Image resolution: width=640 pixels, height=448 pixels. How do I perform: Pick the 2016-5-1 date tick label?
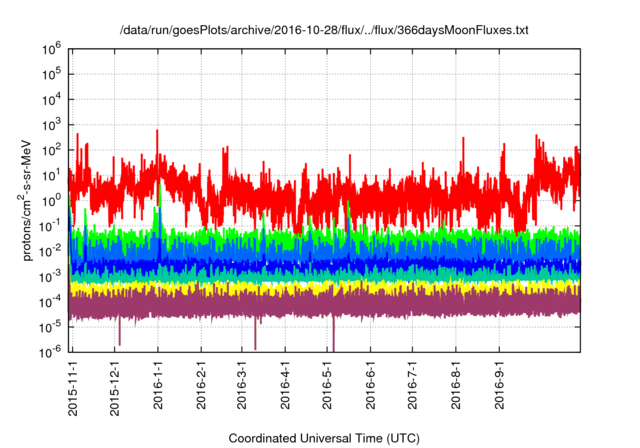[x=327, y=386]
